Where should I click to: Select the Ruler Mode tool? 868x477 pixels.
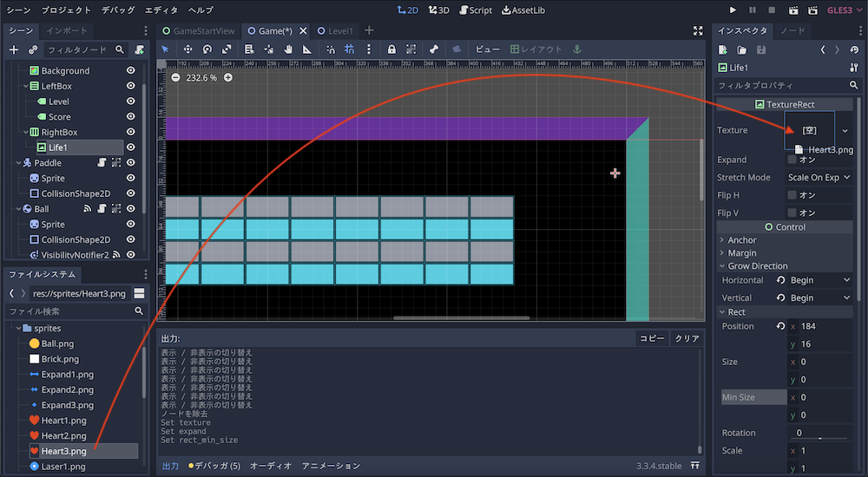[307, 49]
